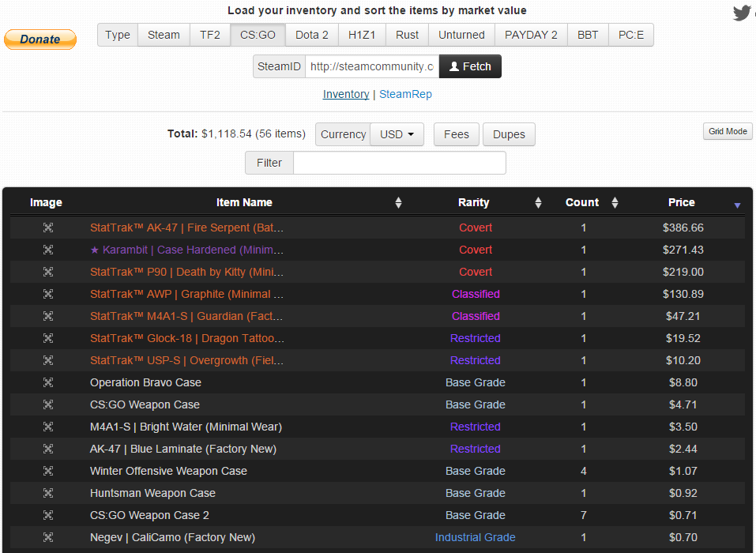
Task: Click the Fetch button
Action: pos(470,66)
